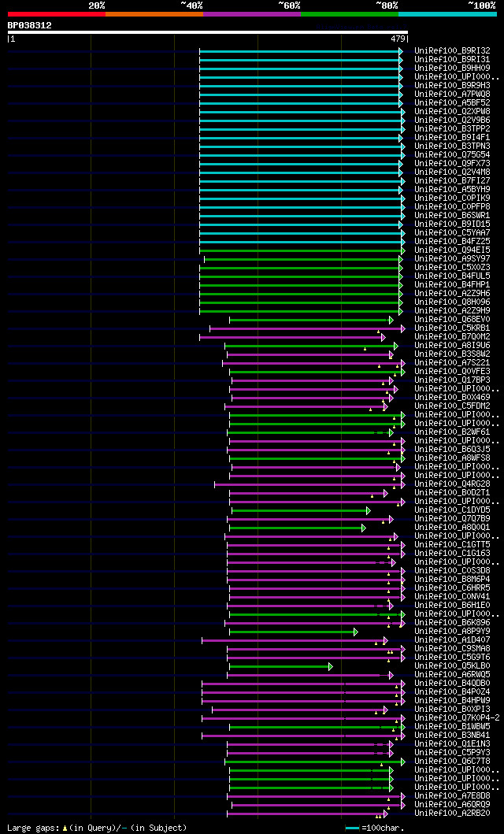Select the UniRef100_B6K896 label
This screenshot has width=504, height=834.
[453, 622]
